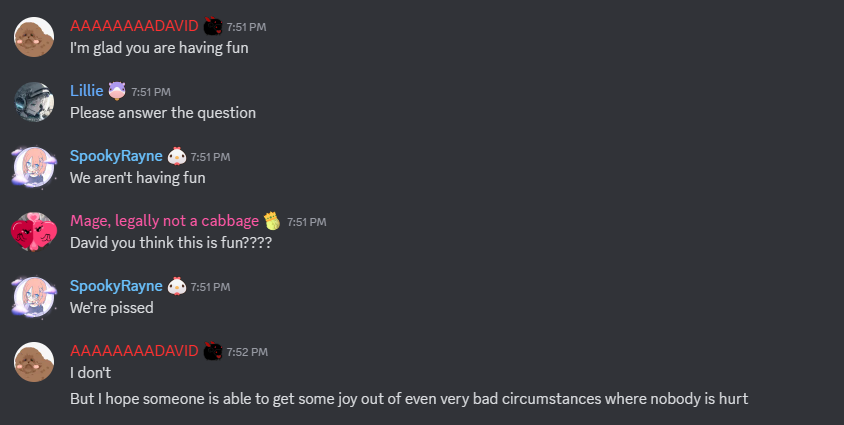Click the black role icon on David's first message
This screenshot has height=425, width=844.
(x=213, y=26)
